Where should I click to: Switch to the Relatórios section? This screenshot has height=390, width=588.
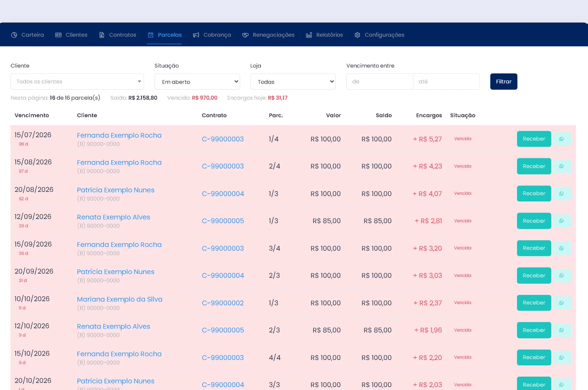[x=325, y=35]
